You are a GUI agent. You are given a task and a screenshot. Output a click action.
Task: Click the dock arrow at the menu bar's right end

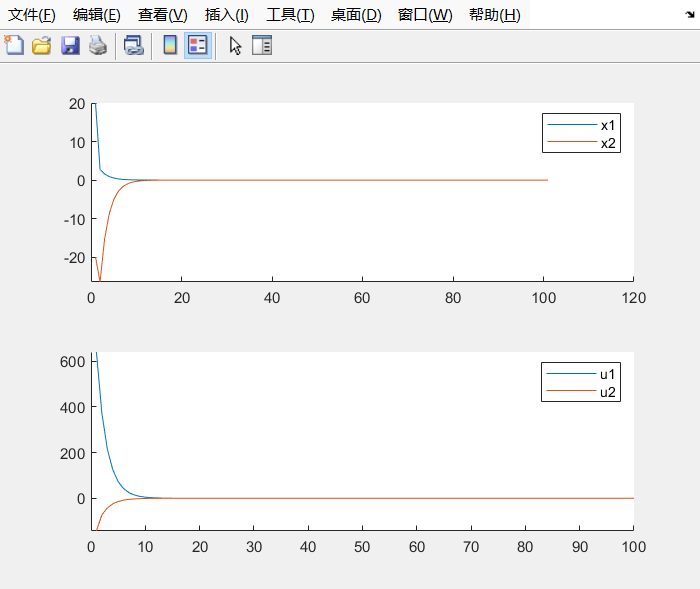687,13
